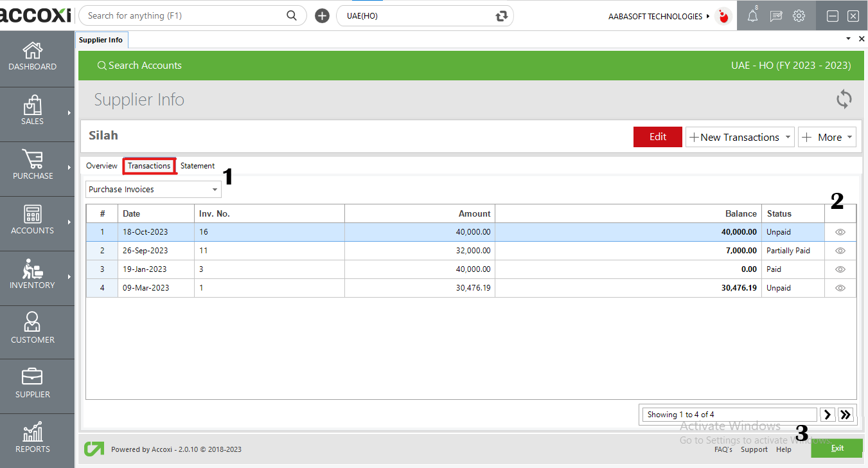
Task: Open the eye icon for invoice 11
Action: click(840, 251)
